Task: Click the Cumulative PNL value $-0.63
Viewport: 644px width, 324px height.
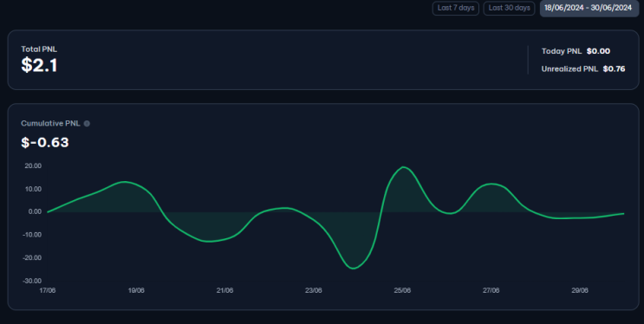Action: coord(45,142)
